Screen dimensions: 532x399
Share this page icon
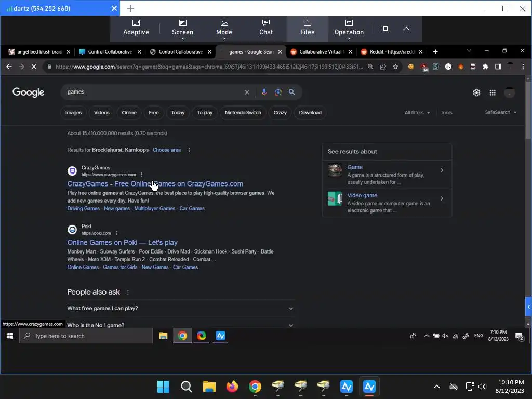[383, 66]
